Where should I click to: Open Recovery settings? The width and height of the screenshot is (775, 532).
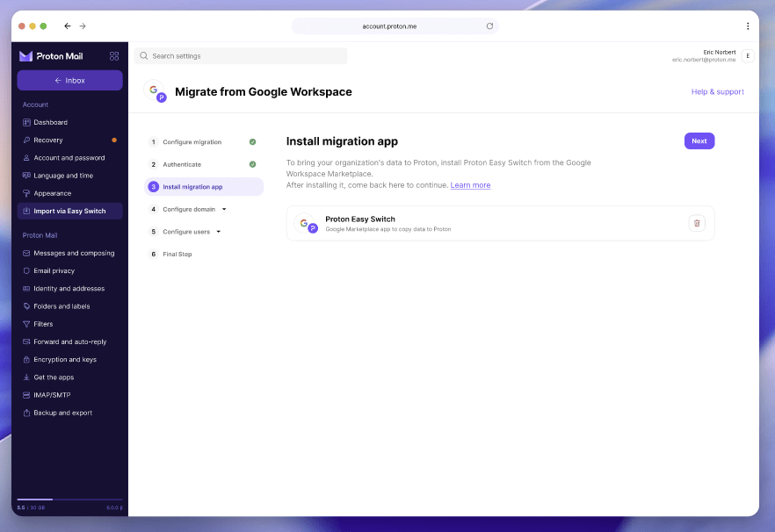tap(69, 140)
